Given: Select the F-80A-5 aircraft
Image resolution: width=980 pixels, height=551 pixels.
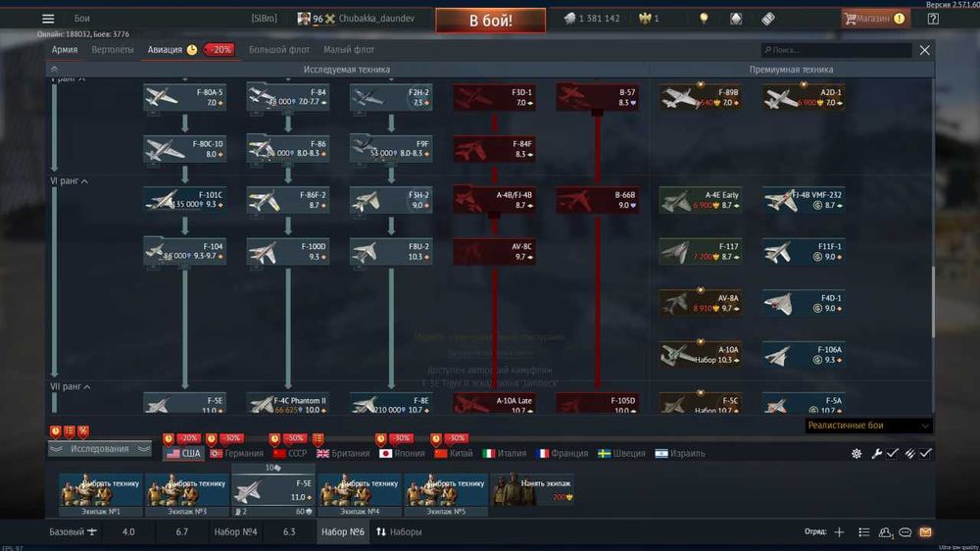Looking at the screenshot, I should pos(184,97).
